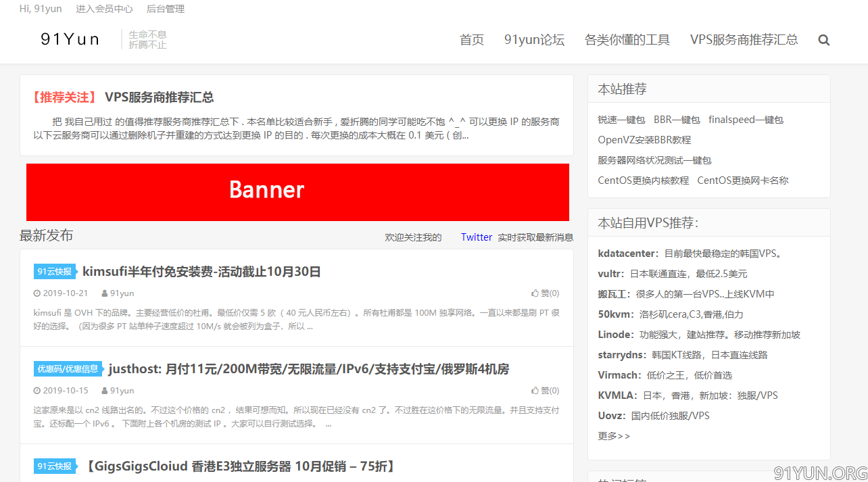Go to 进入会员中心 in top bar

(x=104, y=9)
